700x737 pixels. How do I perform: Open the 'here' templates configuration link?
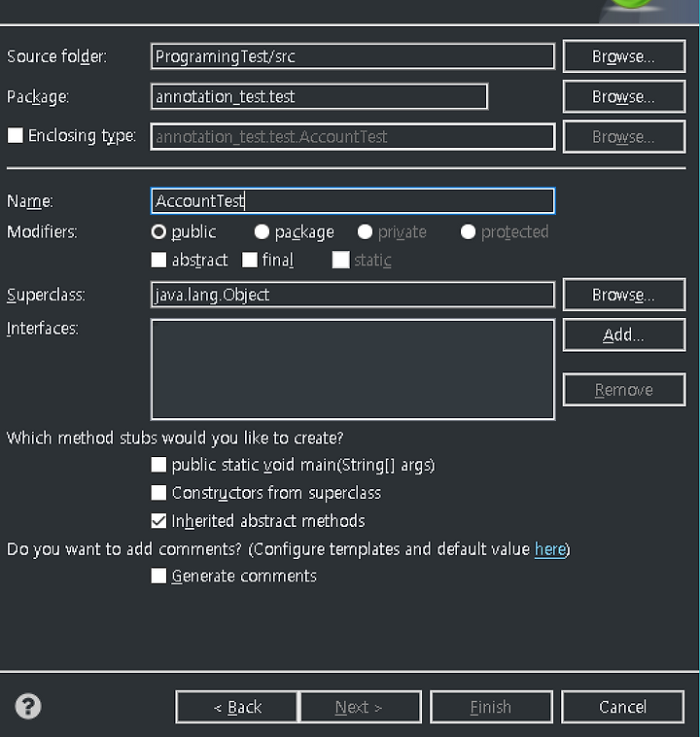pos(550,549)
